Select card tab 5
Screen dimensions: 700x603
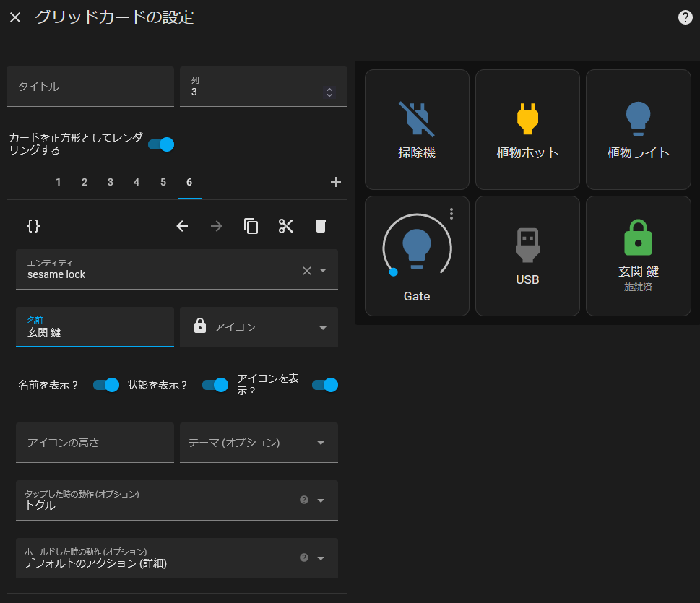[x=163, y=182]
